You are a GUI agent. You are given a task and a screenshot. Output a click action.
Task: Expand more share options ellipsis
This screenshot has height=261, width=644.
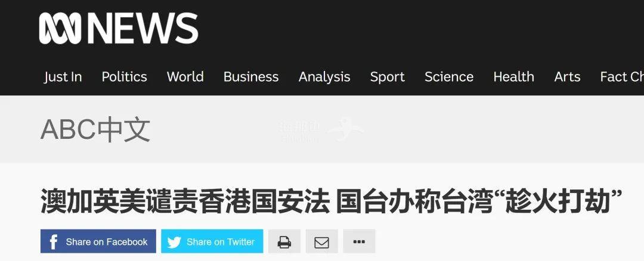[x=359, y=241]
